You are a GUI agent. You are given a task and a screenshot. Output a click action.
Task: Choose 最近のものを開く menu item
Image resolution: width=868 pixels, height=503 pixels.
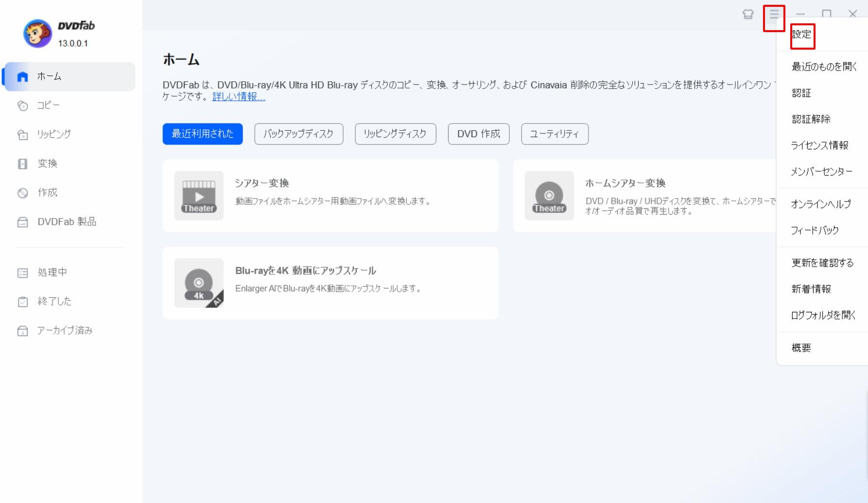coord(824,67)
